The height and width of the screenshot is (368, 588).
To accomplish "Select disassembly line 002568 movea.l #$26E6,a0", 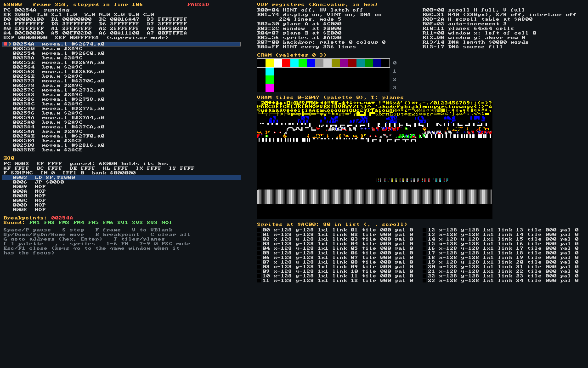I will coord(121,72).
